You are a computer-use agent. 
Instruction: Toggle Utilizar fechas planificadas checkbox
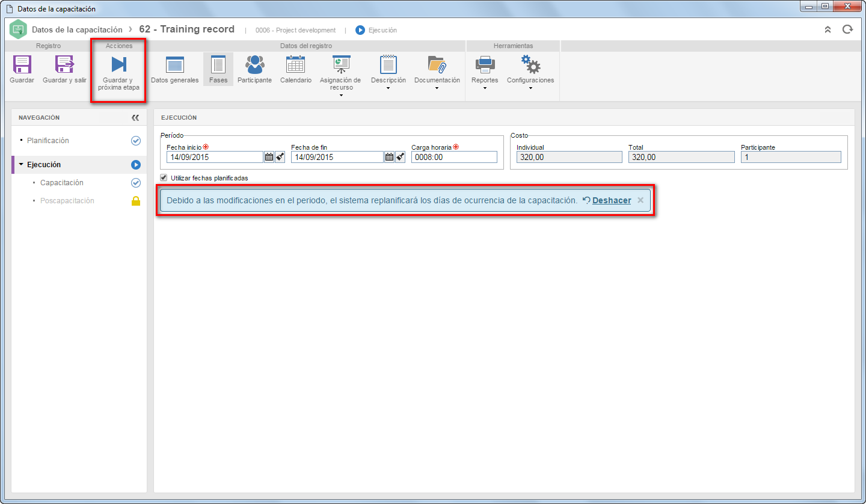(x=164, y=178)
